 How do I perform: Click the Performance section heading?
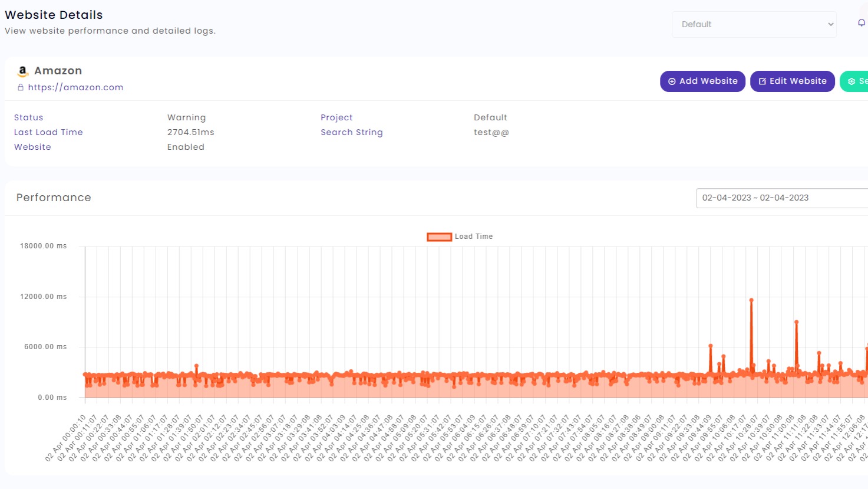[54, 198]
